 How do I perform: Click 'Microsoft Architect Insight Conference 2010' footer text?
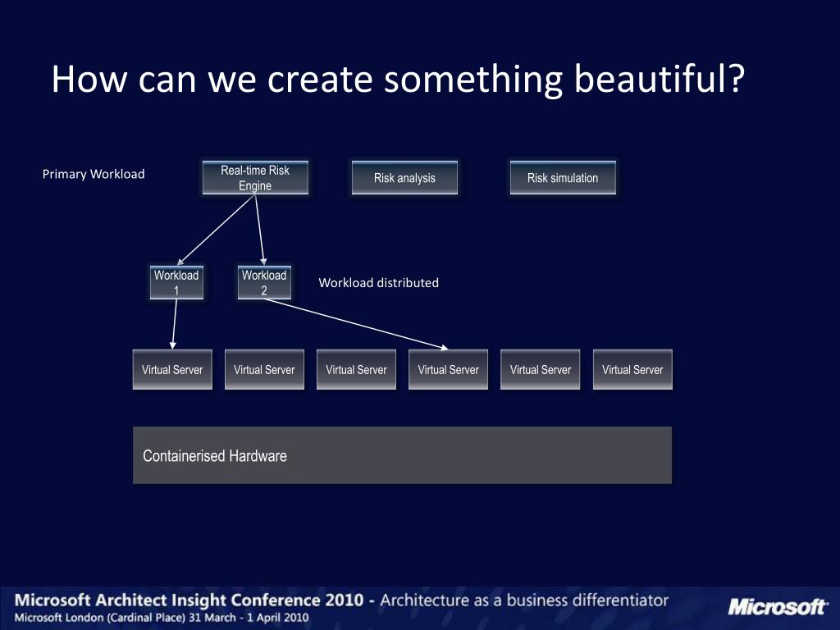click(189, 600)
